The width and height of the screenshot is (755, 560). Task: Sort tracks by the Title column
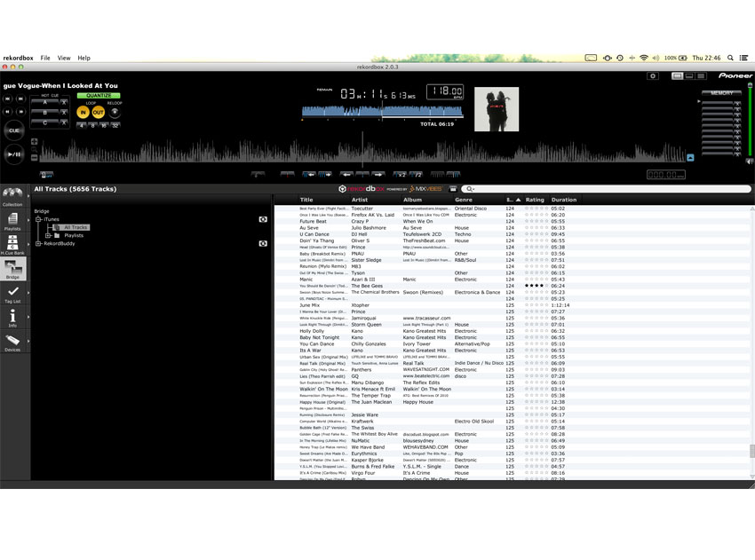coord(306,200)
